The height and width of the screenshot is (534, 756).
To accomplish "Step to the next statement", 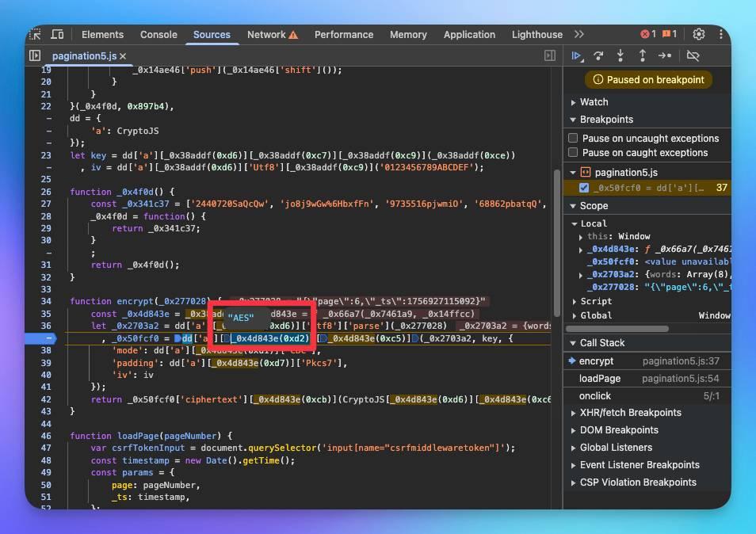I will 665,56.
